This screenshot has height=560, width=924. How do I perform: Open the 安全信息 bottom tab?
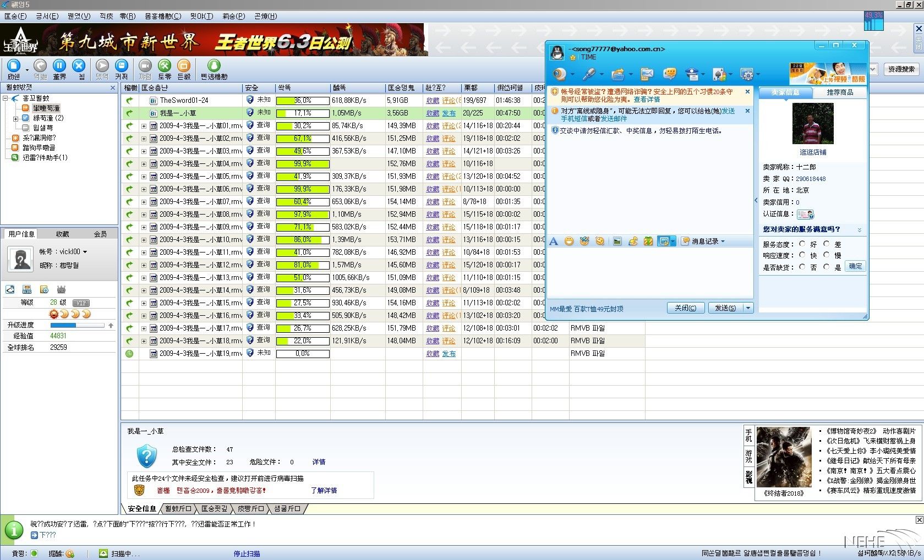click(x=141, y=509)
